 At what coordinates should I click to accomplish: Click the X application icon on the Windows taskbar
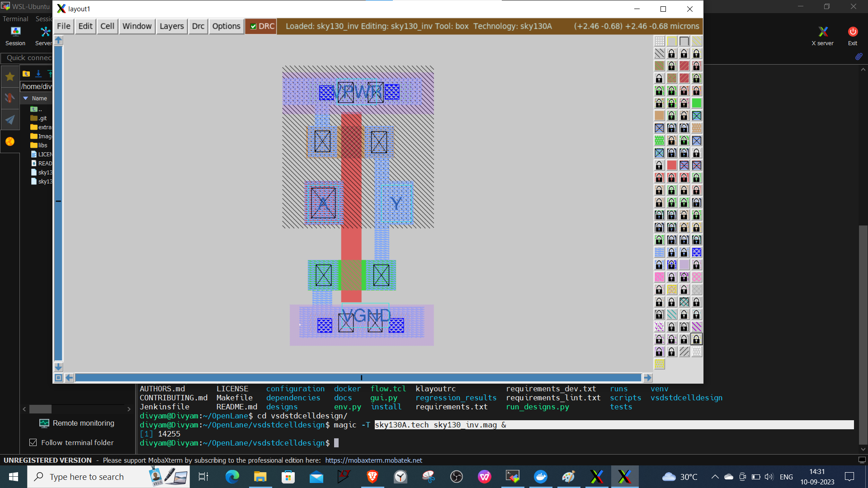(x=625, y=476)
